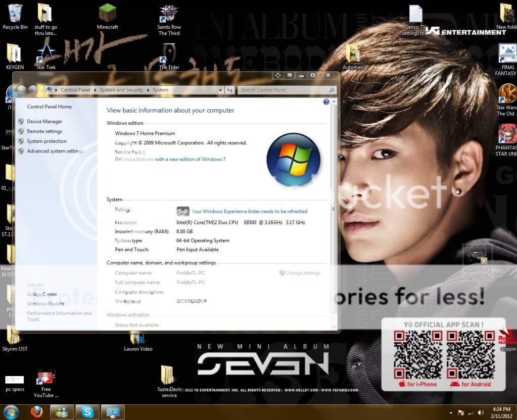This screenshot has width=517, height=420.
Task: Refresh the Control Panel address bar
Action: (230, 90)
